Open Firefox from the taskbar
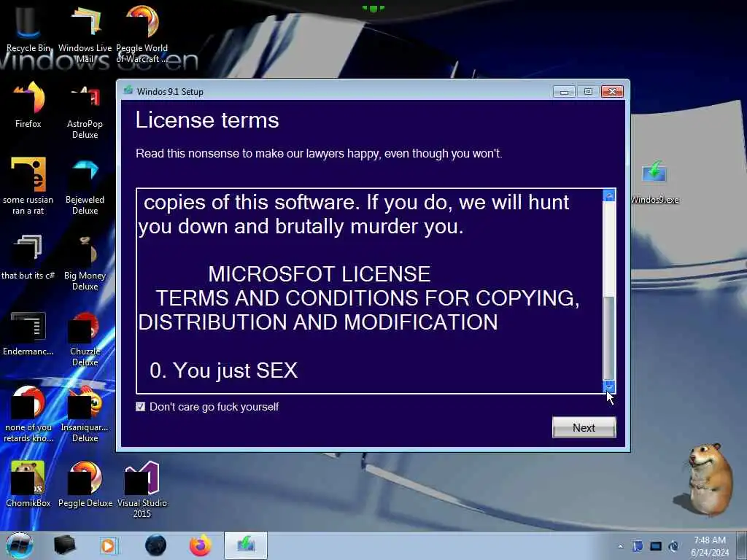The image size is (747, 560). 201,545
